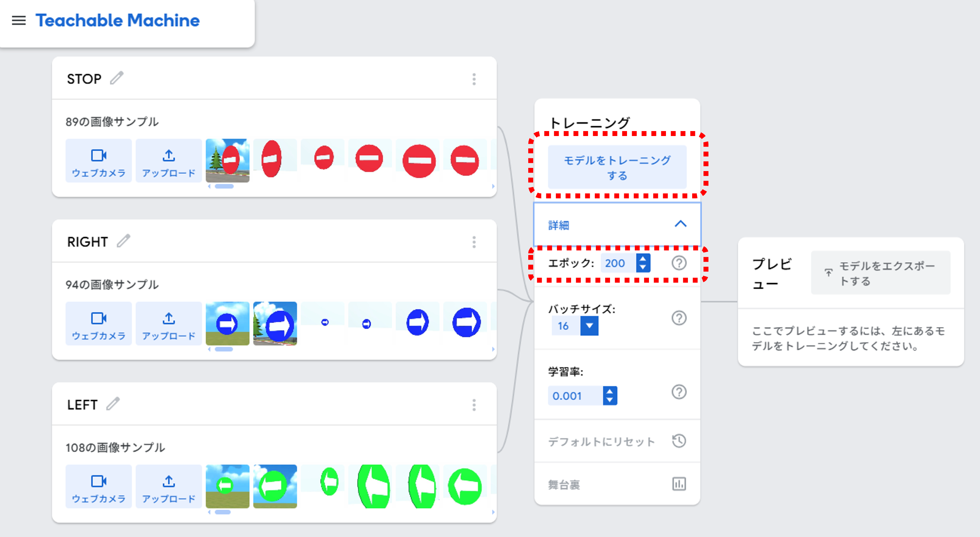Open the three-dot menu for STOP class
Screen dimensions: 980x537
click(474, 79)
